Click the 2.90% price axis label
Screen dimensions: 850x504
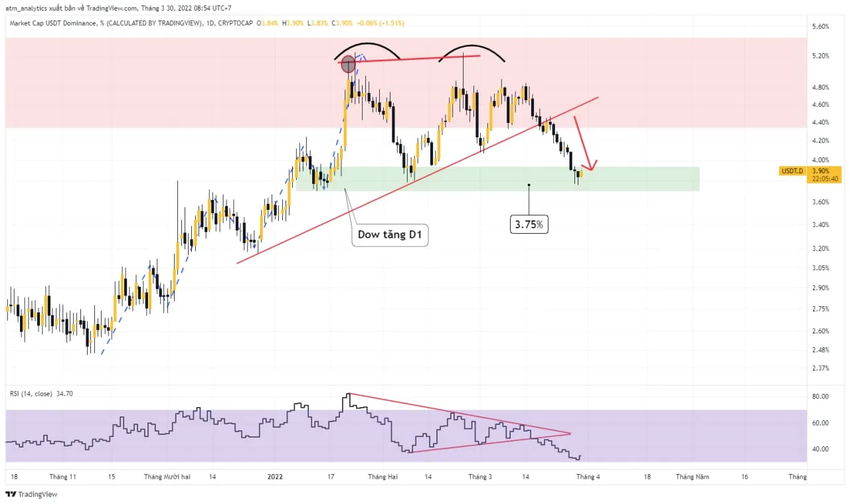819,288
